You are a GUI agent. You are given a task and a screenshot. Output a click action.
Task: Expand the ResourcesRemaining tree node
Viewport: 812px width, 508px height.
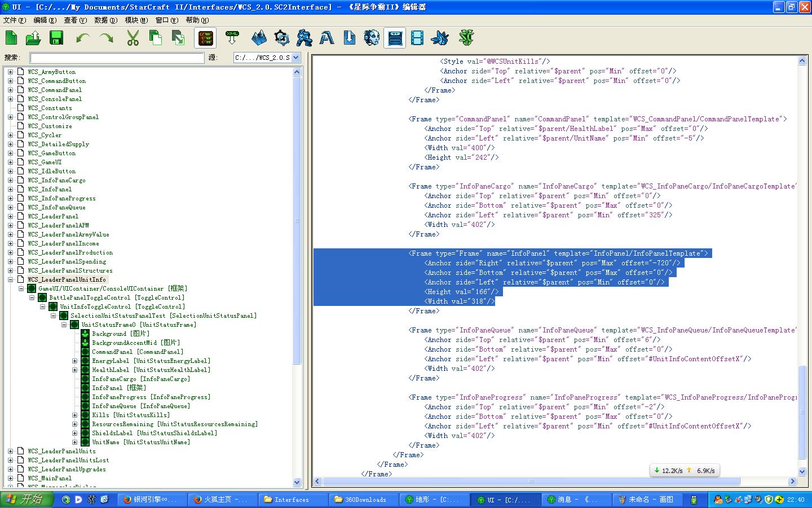coord(74,424)
